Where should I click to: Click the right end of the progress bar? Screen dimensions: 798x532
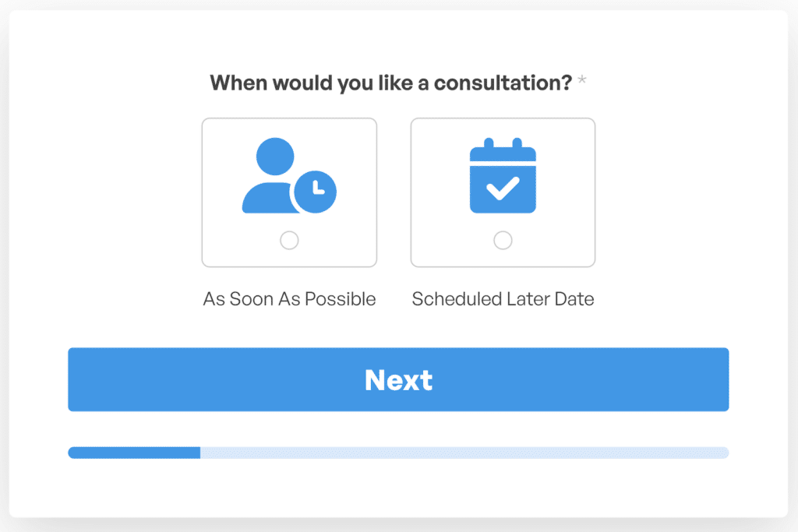(723, 453)
